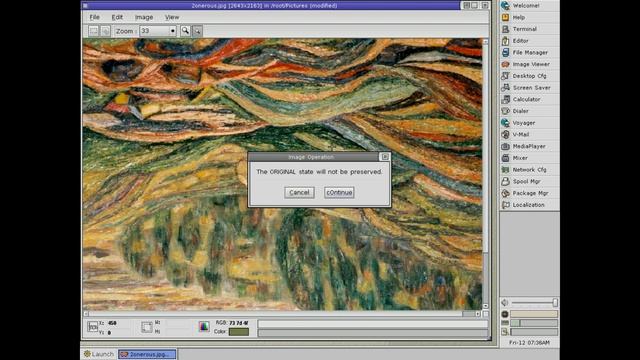Click the zoom out magnifier icon
640x360 pixels.
pos(197,31)
